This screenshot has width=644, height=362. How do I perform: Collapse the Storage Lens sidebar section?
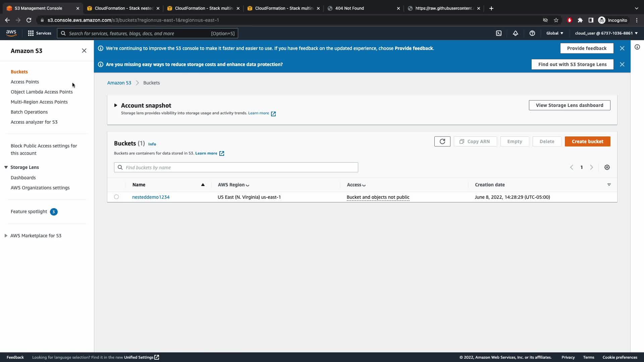pyautogui.click(x=6, y=167)
